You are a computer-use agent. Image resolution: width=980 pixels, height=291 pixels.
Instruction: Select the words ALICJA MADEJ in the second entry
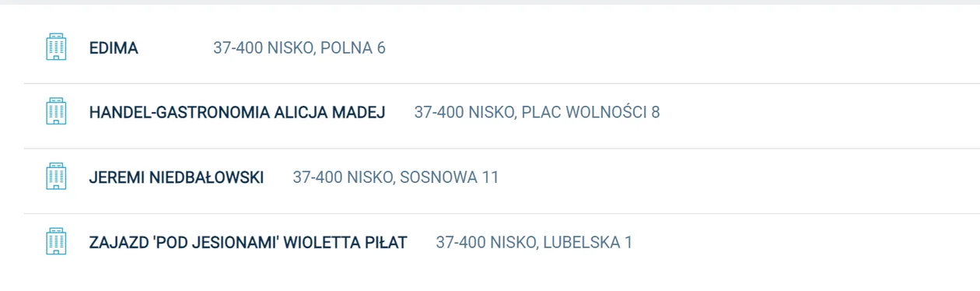[x=330, y=113]
